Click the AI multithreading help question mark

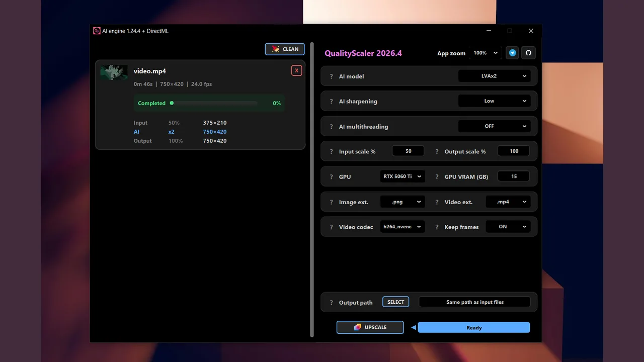(331, 127)
